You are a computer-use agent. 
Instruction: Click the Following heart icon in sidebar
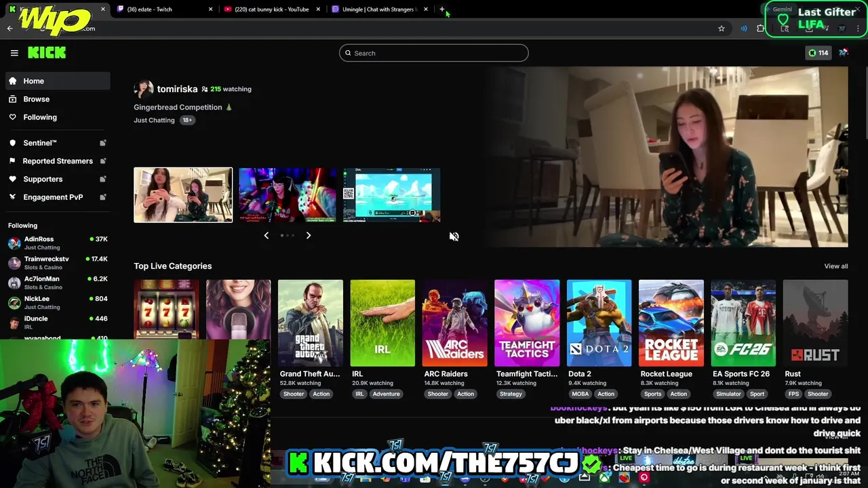click(13, 117)
